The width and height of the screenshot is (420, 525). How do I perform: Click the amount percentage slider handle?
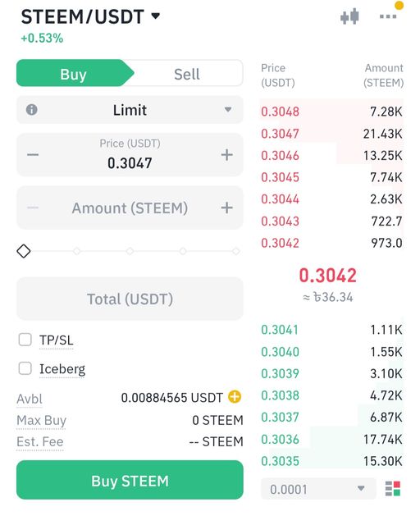pos(24,251)
